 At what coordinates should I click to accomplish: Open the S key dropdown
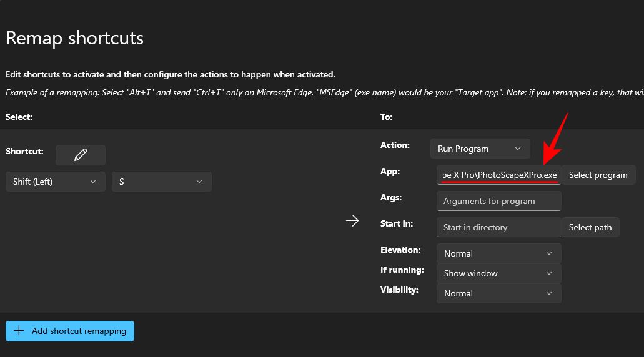(x=161, y=182)
